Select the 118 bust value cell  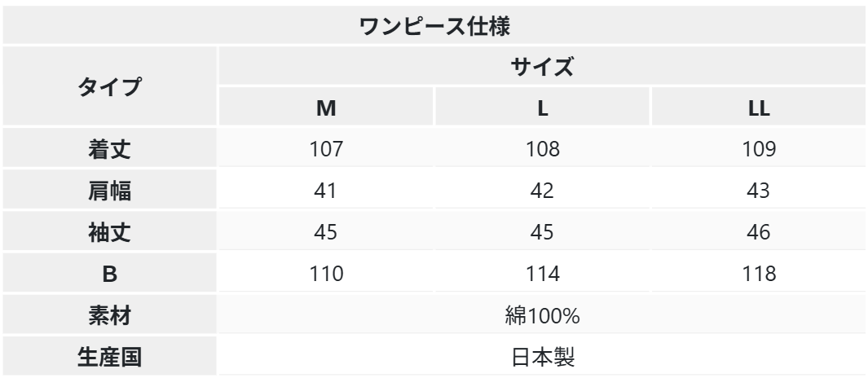[759, 273]
